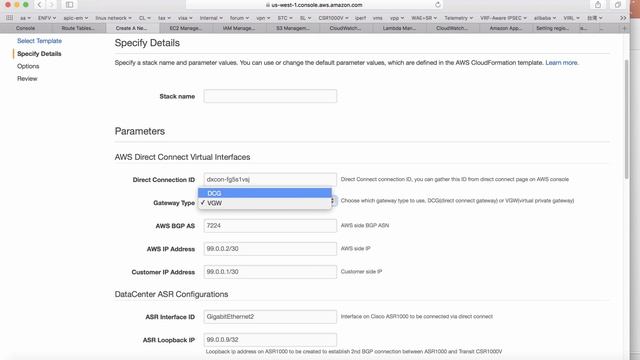Click the AWS BGP AS field

point(270,226)
